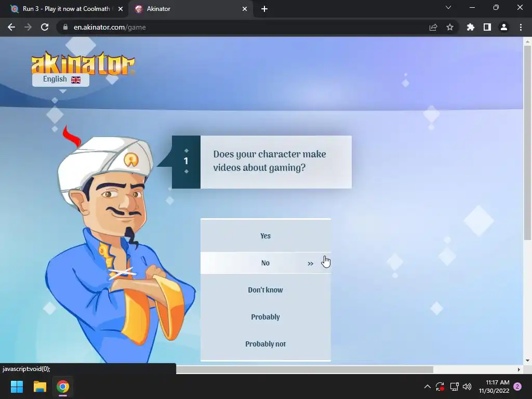The image size is (532, 399).
Task: Click the vertical page scrollbar
Action: point(527,142)
